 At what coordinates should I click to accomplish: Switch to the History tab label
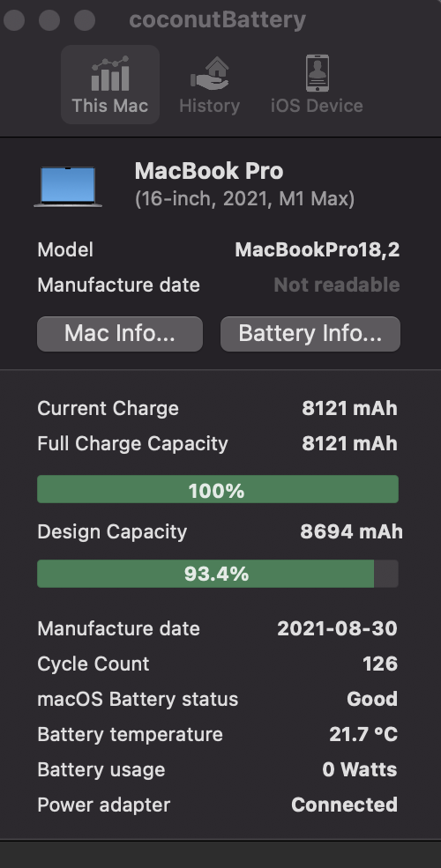209,105
